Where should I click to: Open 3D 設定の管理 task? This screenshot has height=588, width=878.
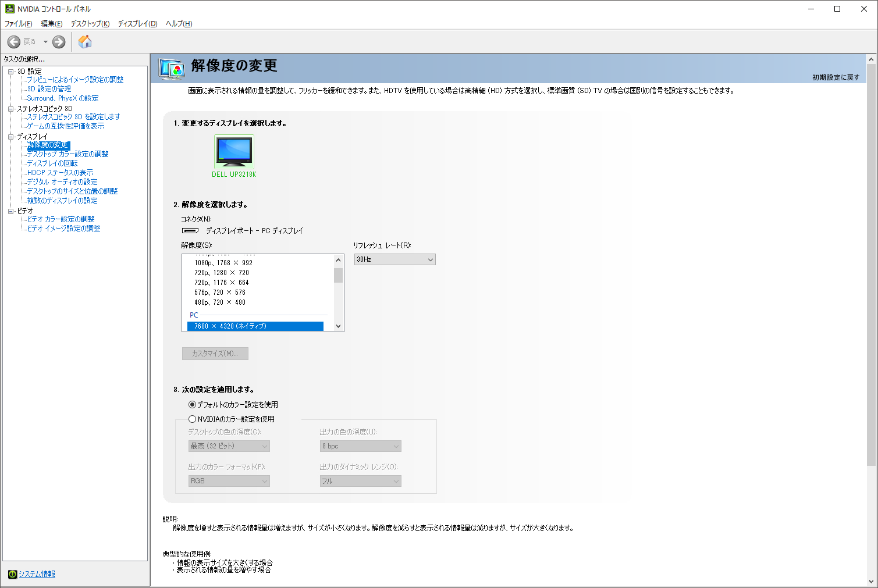pos(49,89)
